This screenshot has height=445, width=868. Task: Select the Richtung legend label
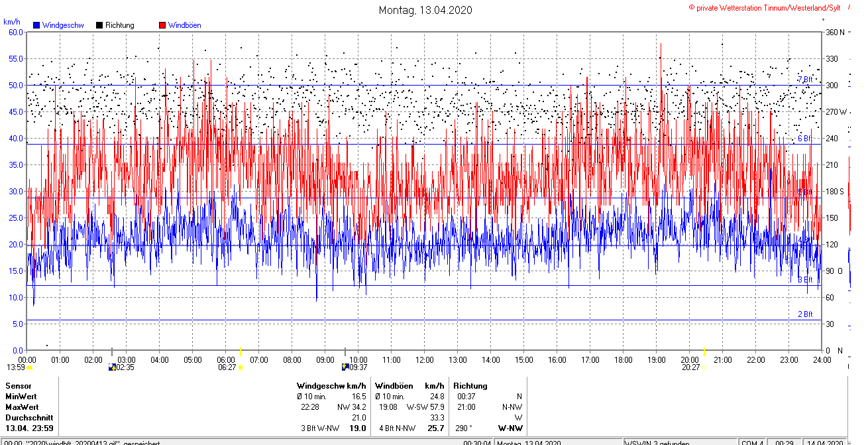pos(120,25)
